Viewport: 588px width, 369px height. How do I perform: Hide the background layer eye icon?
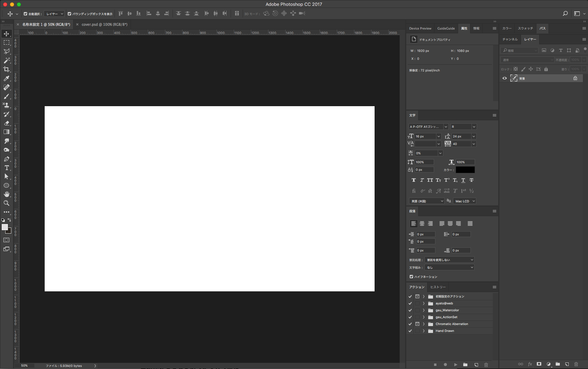(504, 78)
